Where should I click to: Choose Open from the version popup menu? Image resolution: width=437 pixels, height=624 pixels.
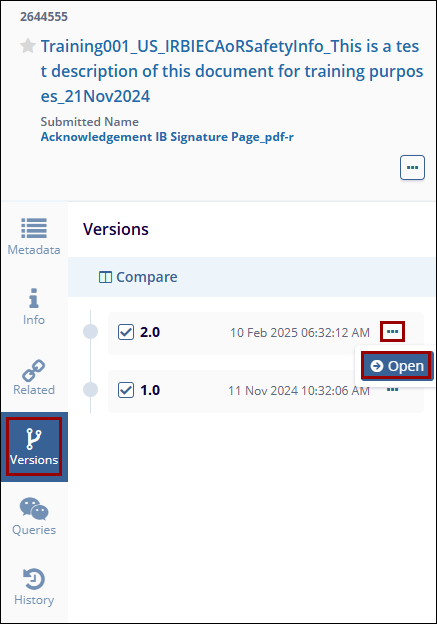[x=397, y=366]
